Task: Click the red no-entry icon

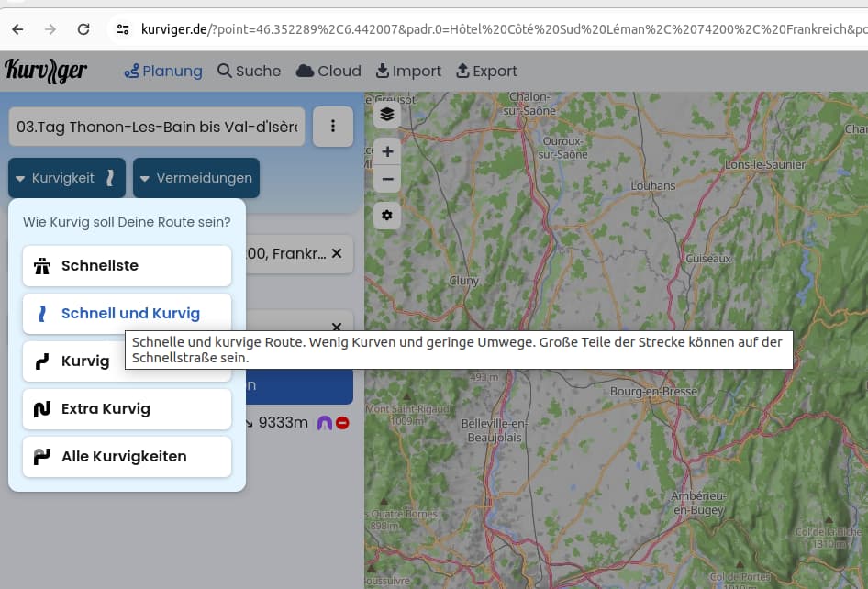Action: tap(342, 423)
